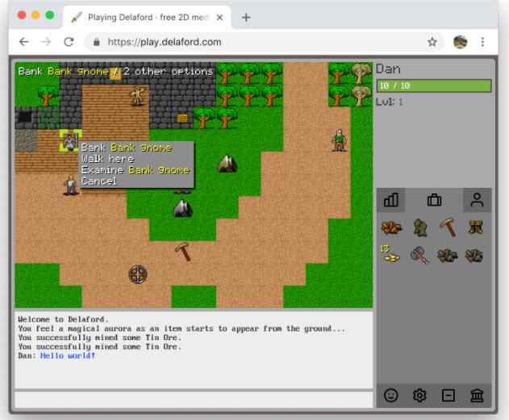Open the stats bar-chart tab

click(x=391, y=200)
